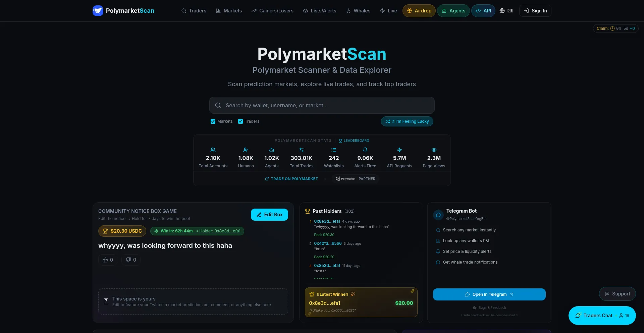Click the Agents robot stat icon
Screen dimensions: 644x333
click(x=272, y=150)
